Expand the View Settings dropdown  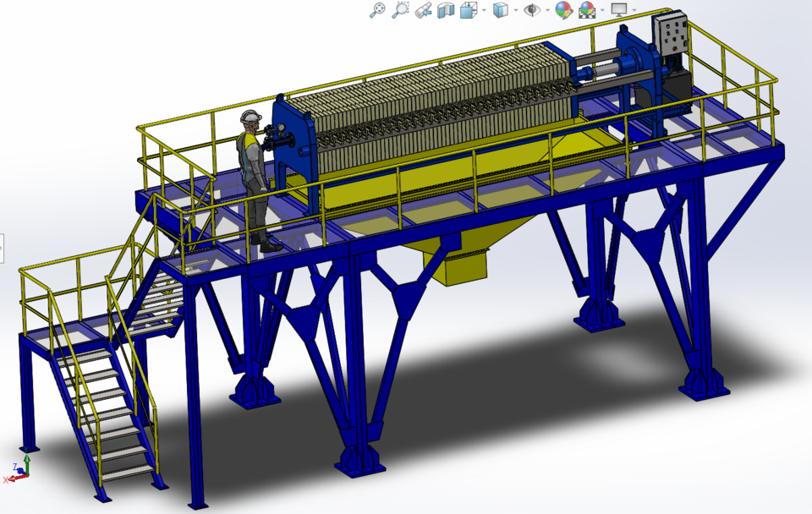point(634,11)
